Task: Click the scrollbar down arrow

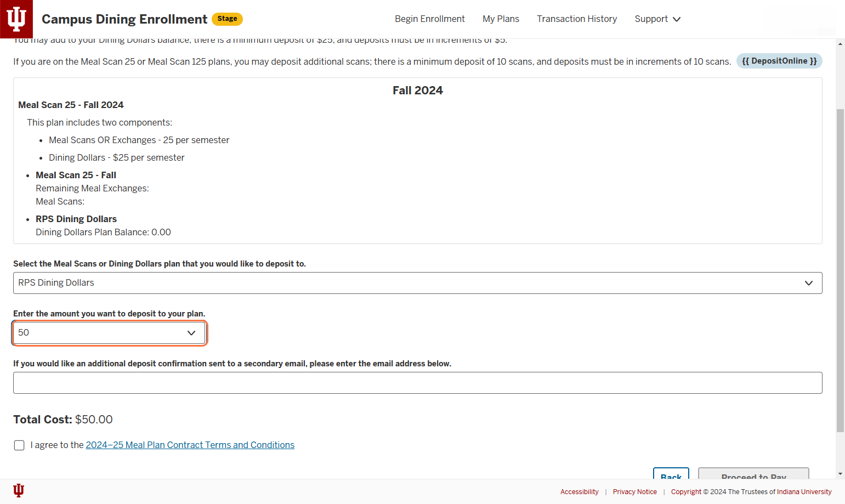Action: coord(840,474)
